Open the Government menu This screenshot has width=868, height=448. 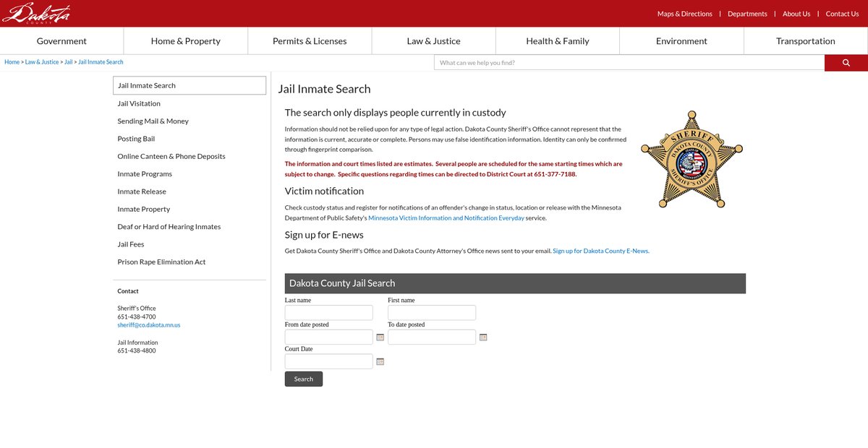pos(61,41)
